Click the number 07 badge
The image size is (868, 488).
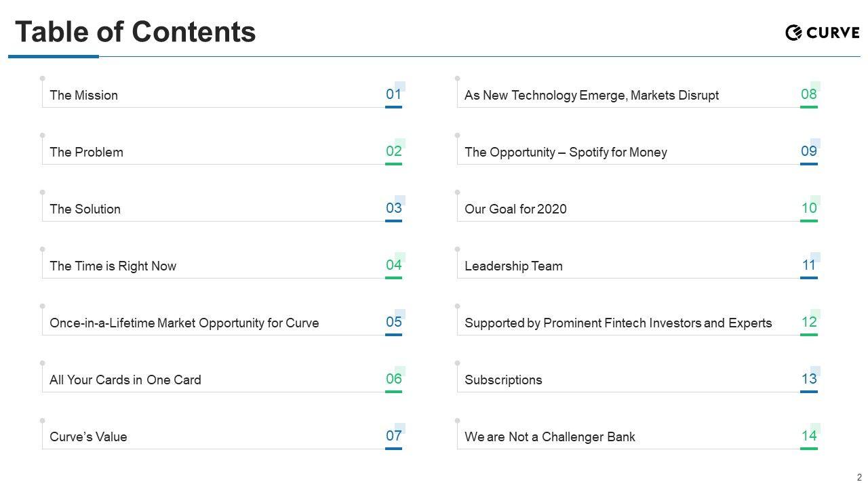point(394,436)
